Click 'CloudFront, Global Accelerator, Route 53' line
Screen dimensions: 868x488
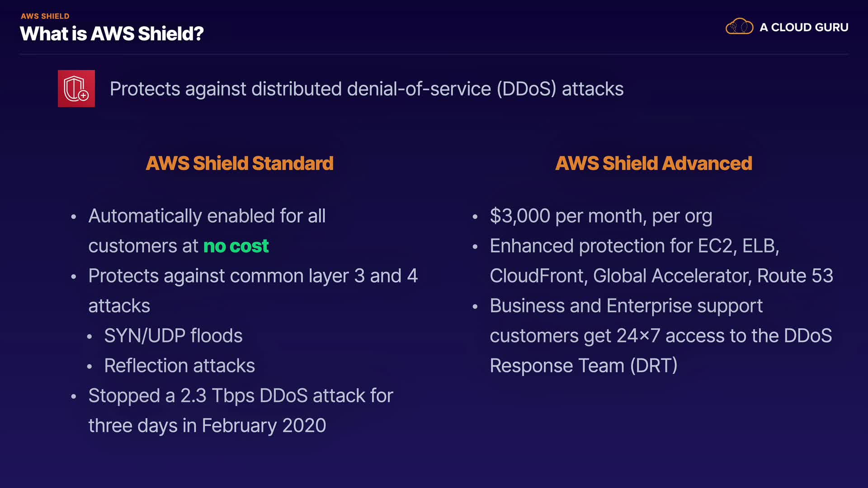[x=661, y=276]
